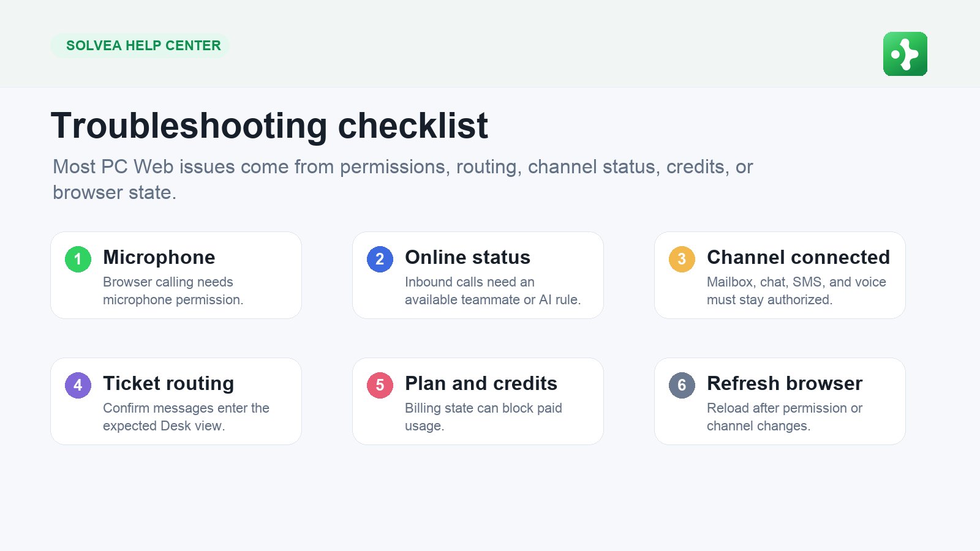
Task: Select the Online status heading
Action: (467, 258)
